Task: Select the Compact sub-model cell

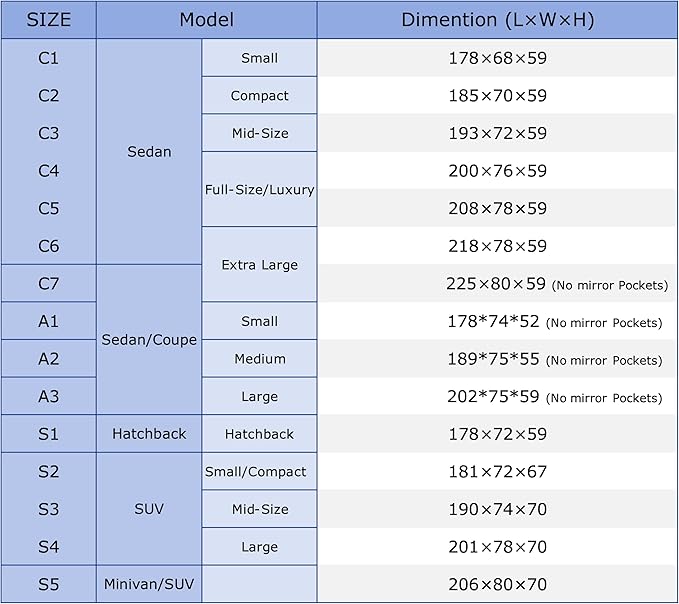Action: point(259,96)
